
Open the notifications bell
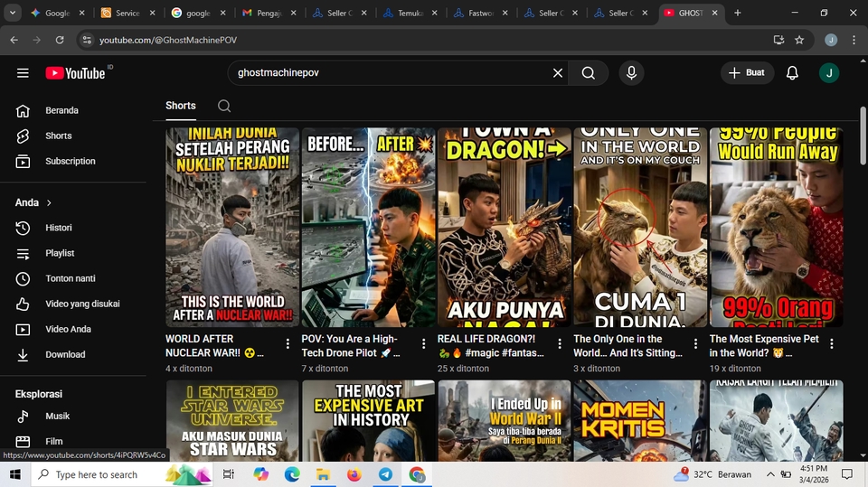pos(792,73)
